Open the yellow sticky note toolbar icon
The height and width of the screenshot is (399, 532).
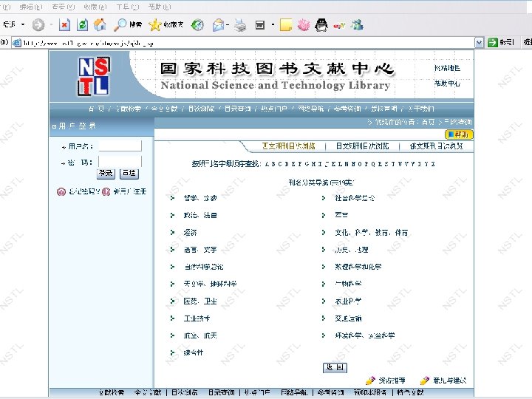[286, 25]
